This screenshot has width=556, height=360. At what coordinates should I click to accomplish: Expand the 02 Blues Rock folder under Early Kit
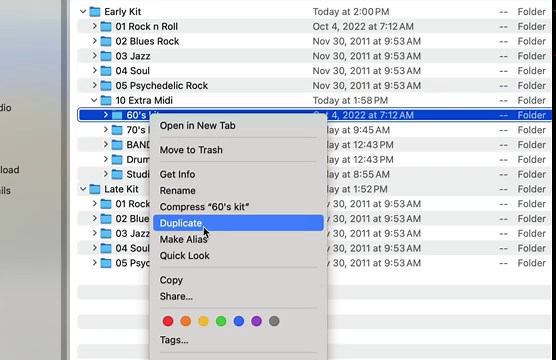[94, 41]
